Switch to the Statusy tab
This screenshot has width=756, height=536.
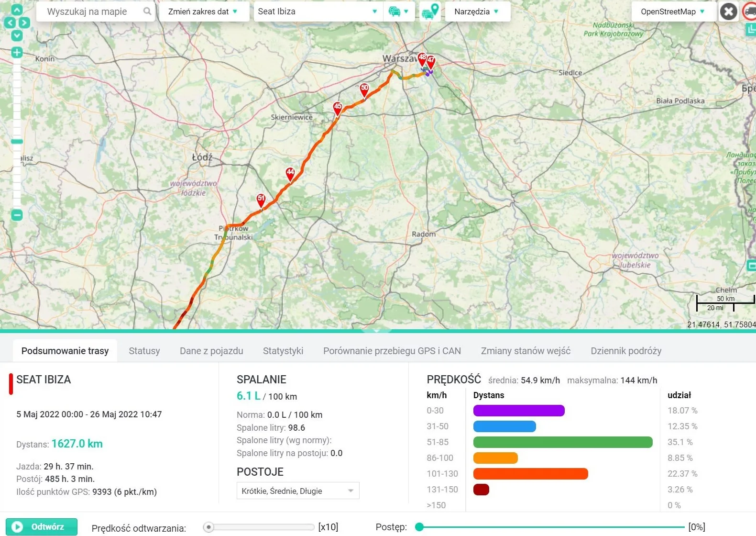tap(144, 351)
